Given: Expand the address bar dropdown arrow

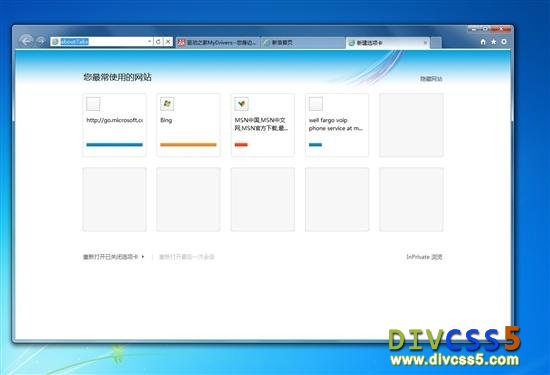Looking at the screenshot, I should (x=150, y=42).
